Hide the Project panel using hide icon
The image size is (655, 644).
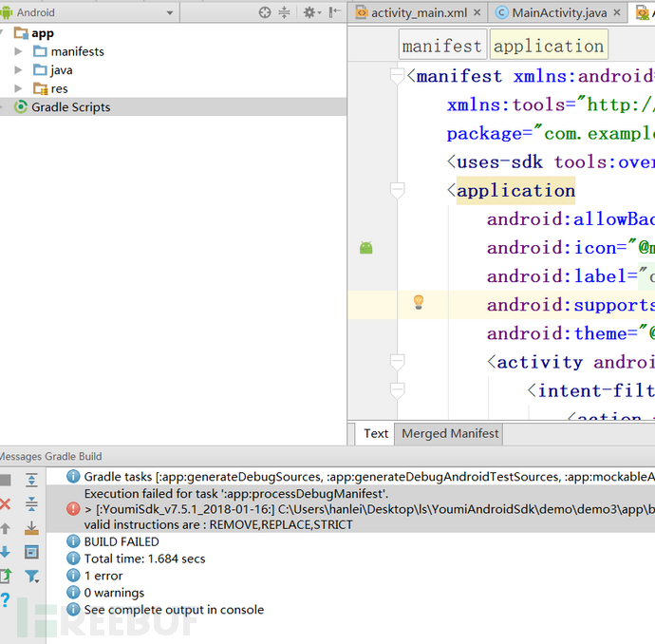(334, 12)
